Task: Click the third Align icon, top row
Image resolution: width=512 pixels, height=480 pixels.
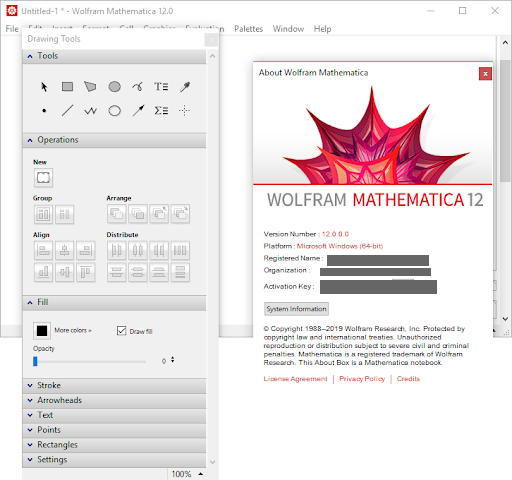Action: click(x=86, y=250)
